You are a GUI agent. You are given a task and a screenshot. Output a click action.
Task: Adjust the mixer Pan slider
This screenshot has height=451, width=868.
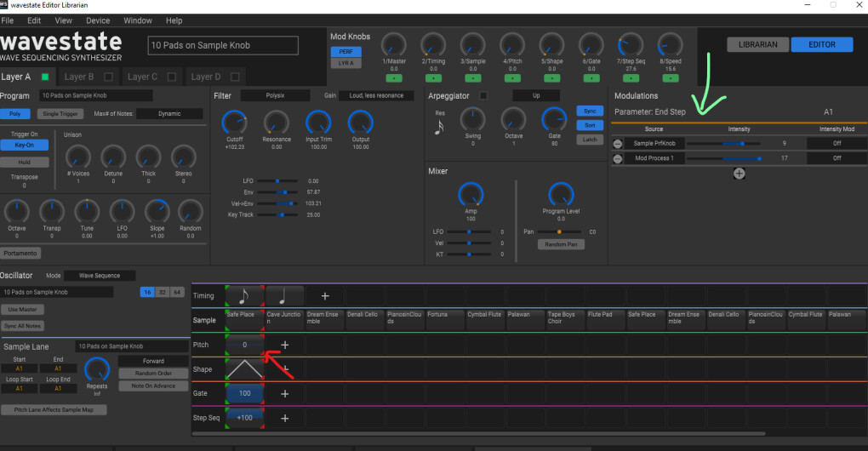pyautogui.click(x=559, y=231)
